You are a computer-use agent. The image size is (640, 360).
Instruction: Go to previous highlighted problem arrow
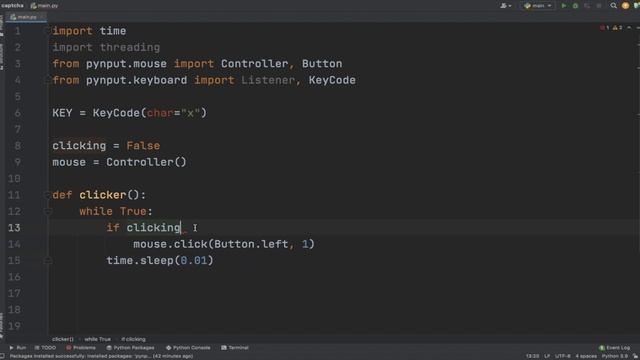click(x=629, y=28)
